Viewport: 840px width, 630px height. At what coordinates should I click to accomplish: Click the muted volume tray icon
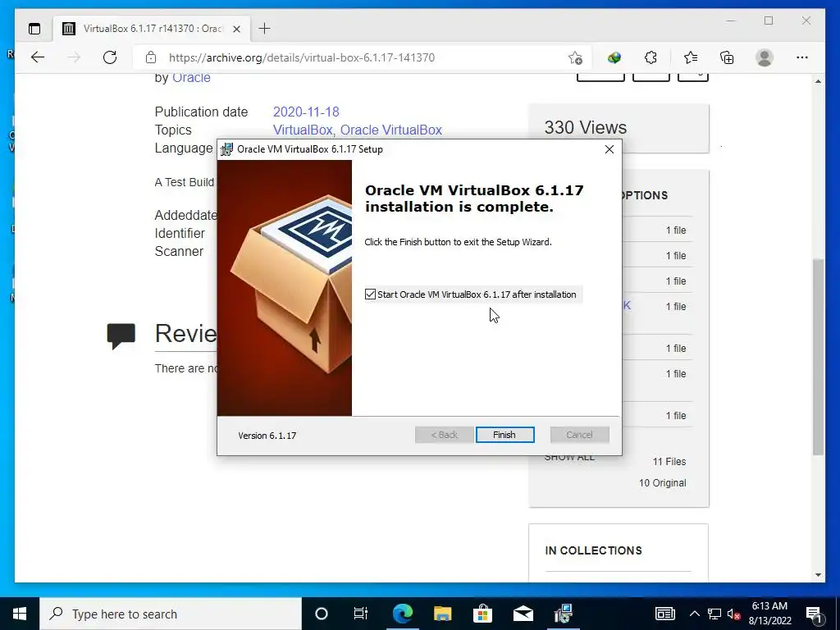pyautogui.click(x=733, y=614)
